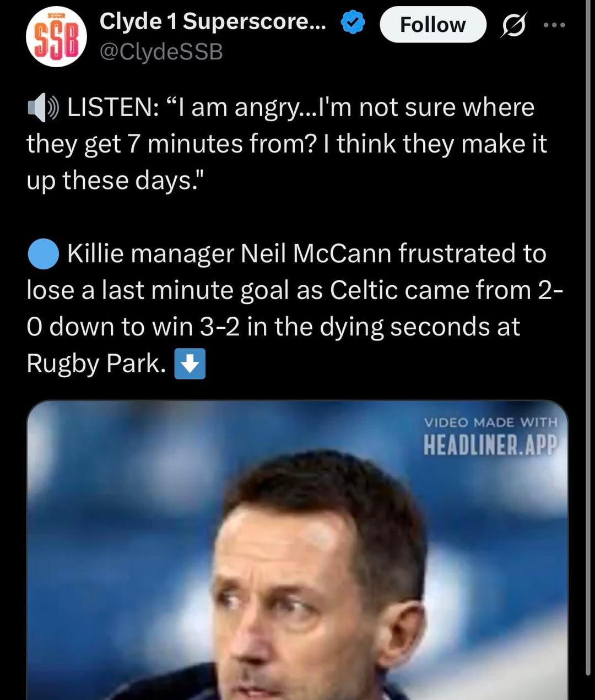Viewport: 595px width, 700px height.
Task: Click the blue circle emoji before Killie
Action: tap(43, 254)
